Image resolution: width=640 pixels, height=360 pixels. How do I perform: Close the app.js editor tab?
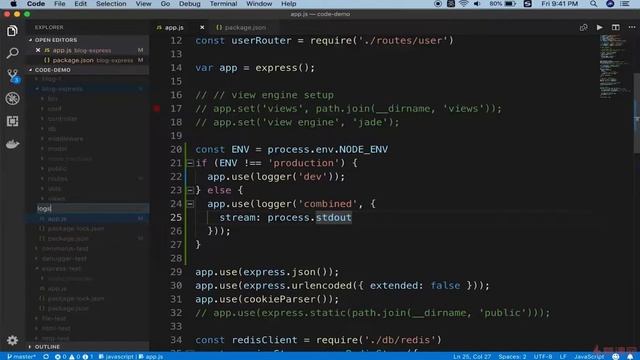pyautogui.click(x=202, y=27)
